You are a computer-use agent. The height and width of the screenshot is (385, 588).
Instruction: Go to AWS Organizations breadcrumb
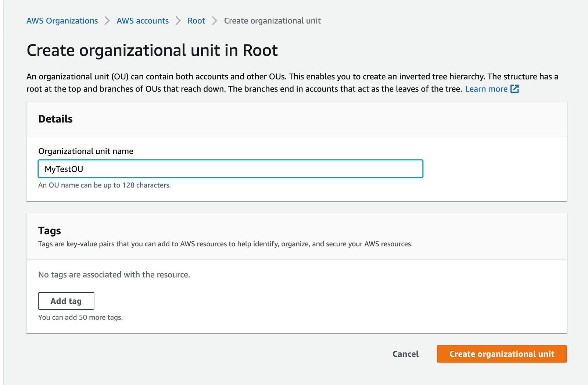coord(62,21)
